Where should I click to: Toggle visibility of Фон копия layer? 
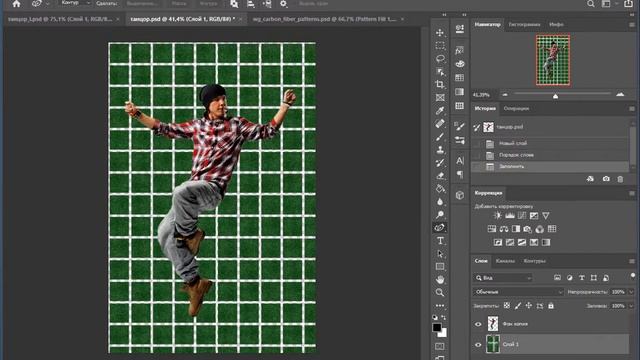coord(478,324)
